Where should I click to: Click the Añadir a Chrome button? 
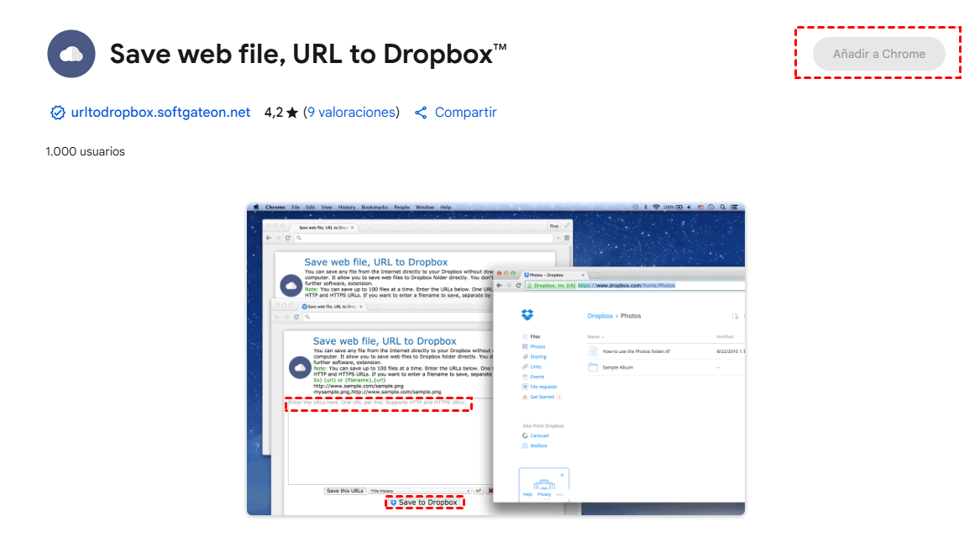pos(878,54)
